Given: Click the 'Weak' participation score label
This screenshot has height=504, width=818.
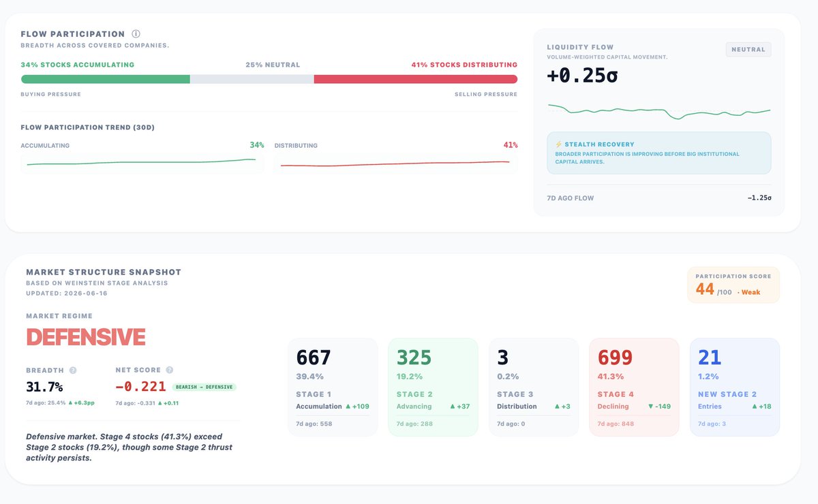Looking at the screenshot, I should tap(751, 292).
